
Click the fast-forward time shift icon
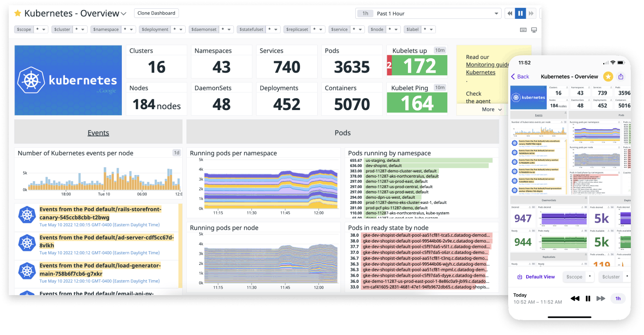tap(531, 13)
